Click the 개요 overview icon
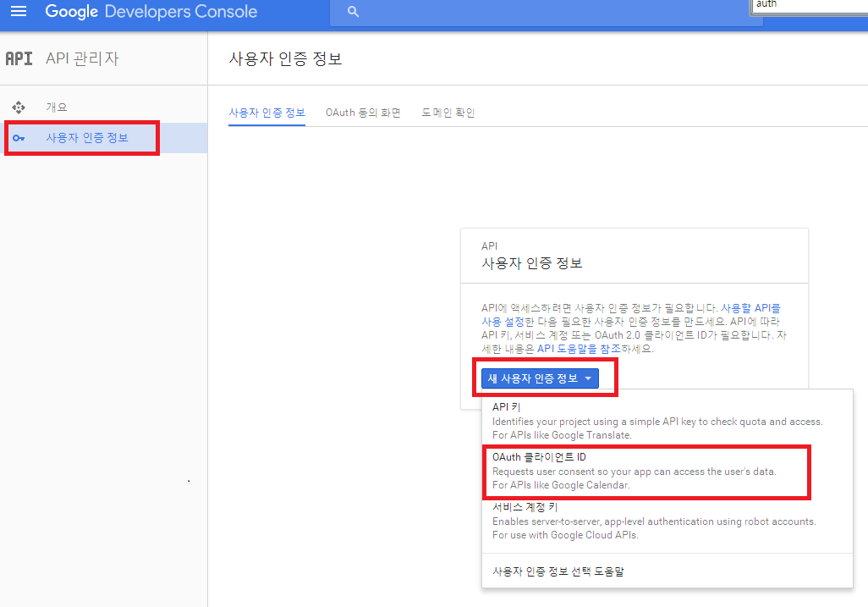868x607 pixels. click(x=19, y=108)
